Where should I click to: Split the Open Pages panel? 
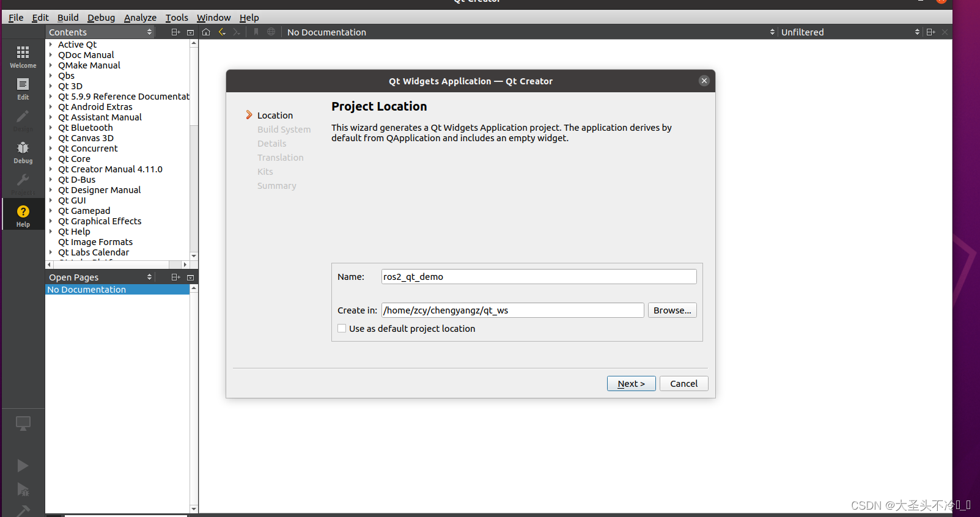point(175,277)
